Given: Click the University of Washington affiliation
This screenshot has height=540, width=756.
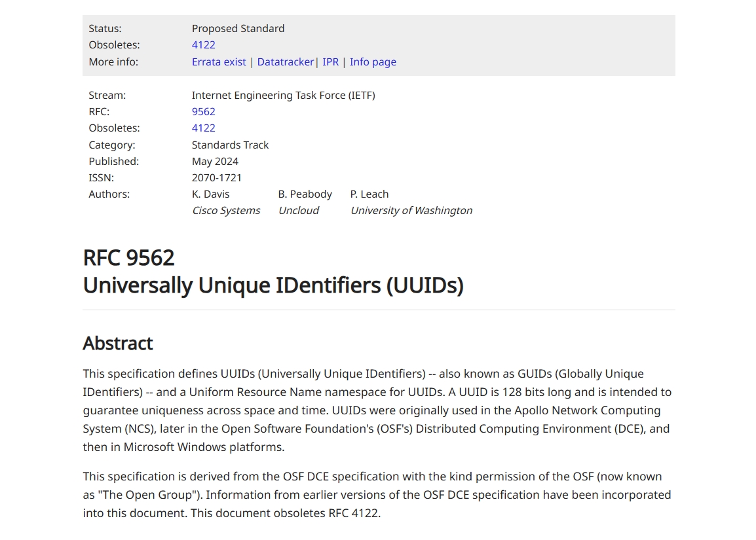Looking at the screenshot, I should click(x=411, y=210).
